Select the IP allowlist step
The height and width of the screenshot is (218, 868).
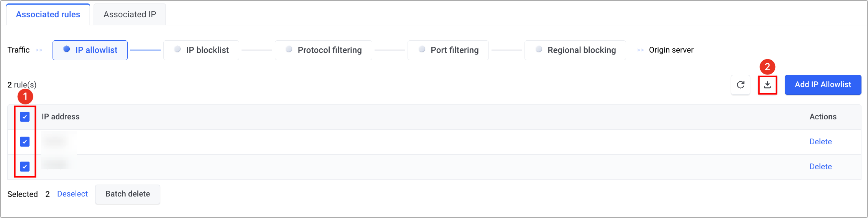coord(90,50)
